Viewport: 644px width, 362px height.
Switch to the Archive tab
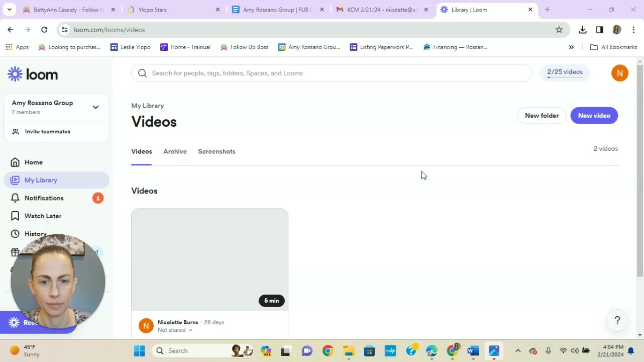[175, 151]
